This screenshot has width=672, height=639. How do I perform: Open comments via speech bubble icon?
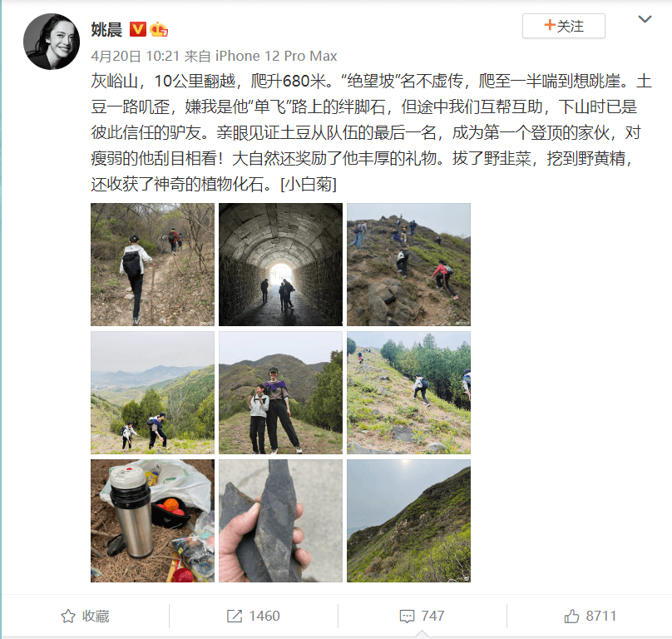(x=407, y=617)
